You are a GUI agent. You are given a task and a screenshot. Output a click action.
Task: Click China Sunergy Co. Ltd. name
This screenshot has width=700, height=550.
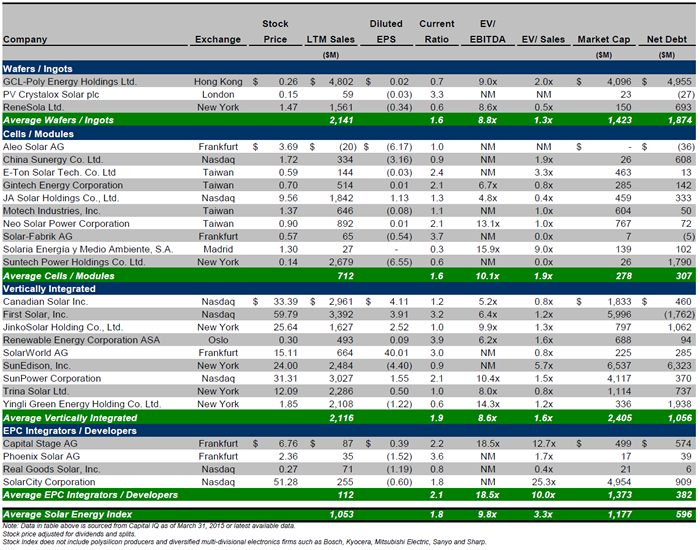tap(53, 160)
